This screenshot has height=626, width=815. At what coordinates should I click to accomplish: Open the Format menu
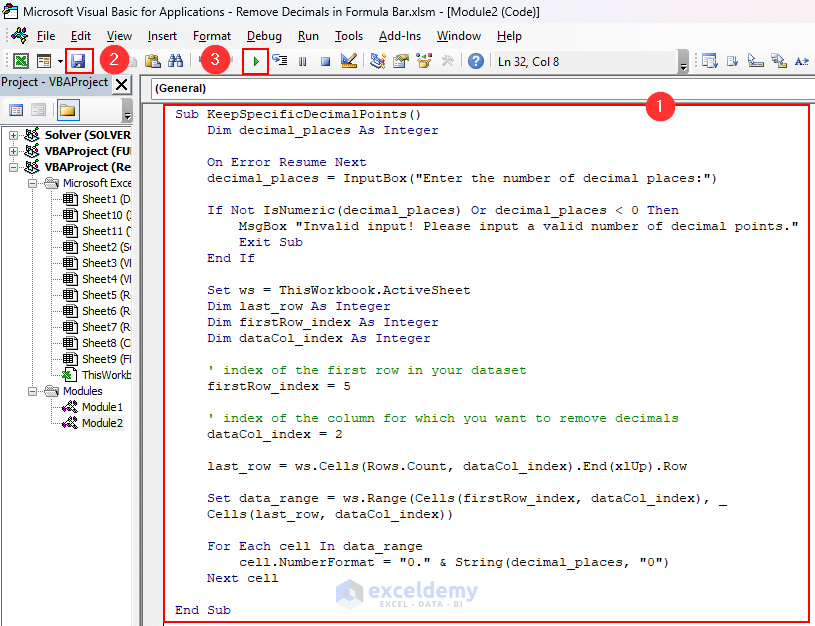point(212,36)
